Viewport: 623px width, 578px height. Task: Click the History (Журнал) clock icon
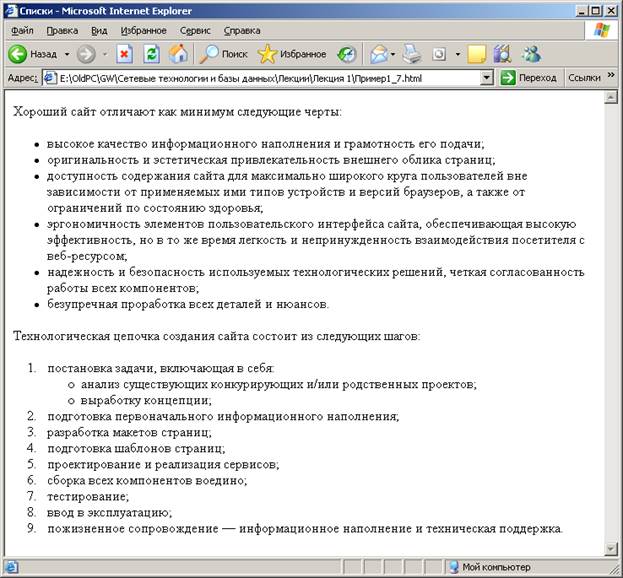click(347, 54)
